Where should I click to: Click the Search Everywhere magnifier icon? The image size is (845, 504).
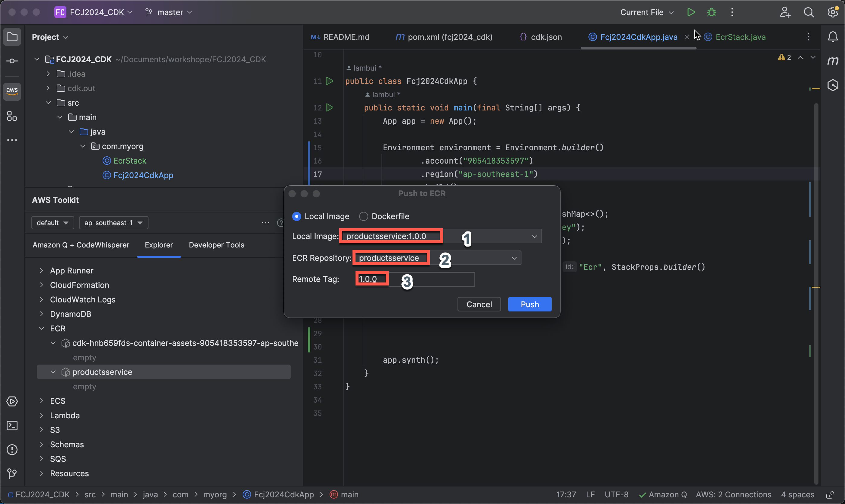[x=809, y=13]
